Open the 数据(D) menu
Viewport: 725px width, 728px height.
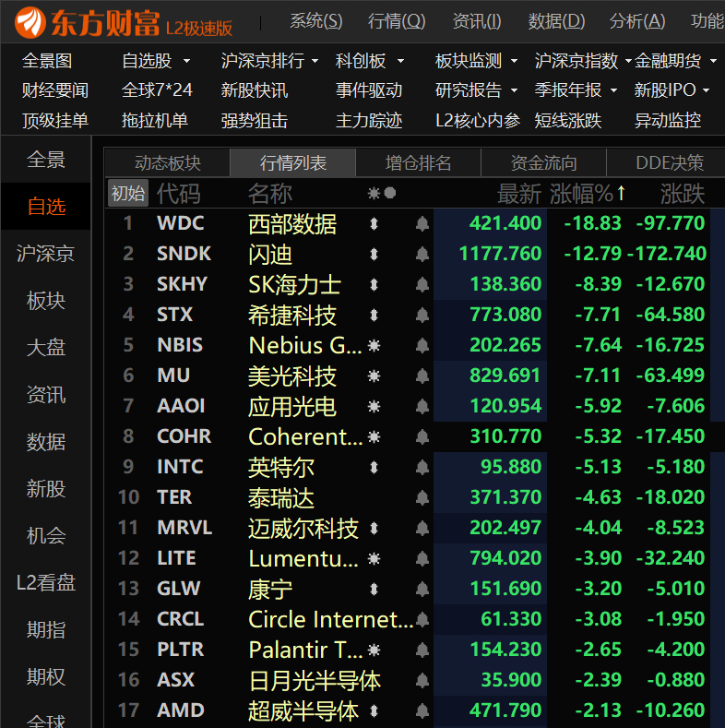(556, 21)
